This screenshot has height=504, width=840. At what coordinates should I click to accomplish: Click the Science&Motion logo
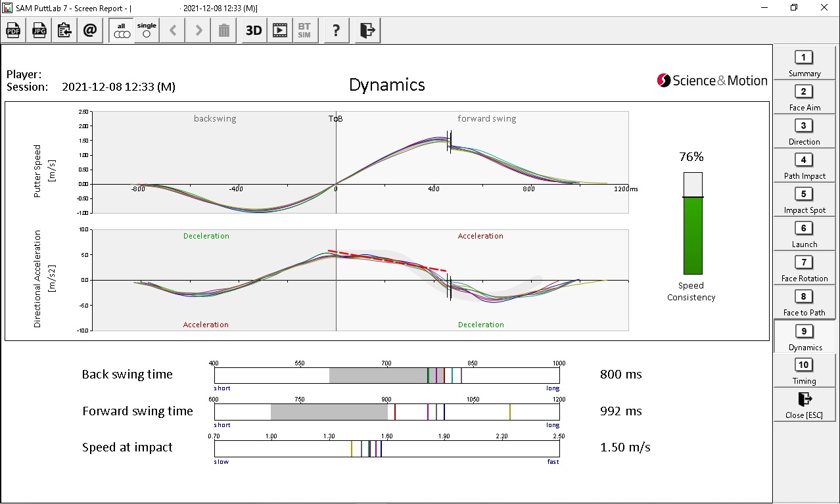pyautogui.click(x=712, y=81)
